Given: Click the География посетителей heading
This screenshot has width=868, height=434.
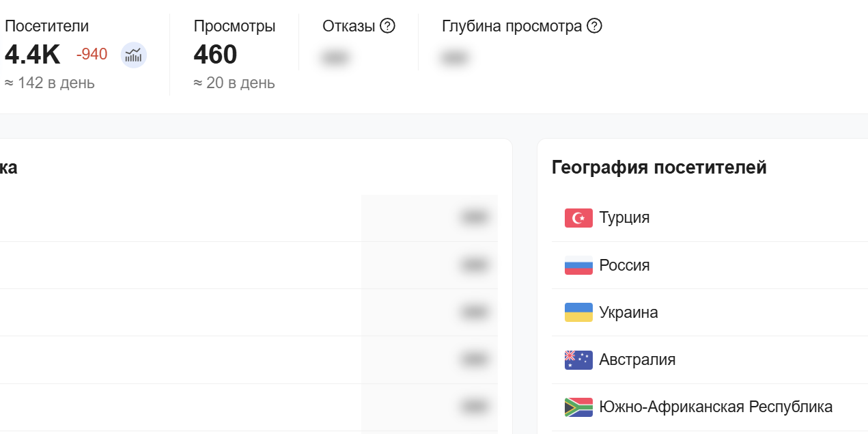Looking at the screenshot, I should [659, 167].
